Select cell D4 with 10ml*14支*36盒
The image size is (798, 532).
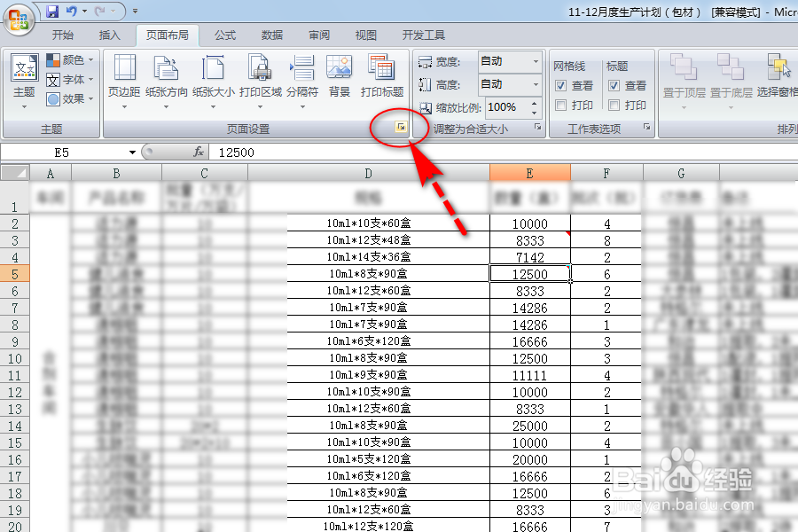tap(369, 257)
